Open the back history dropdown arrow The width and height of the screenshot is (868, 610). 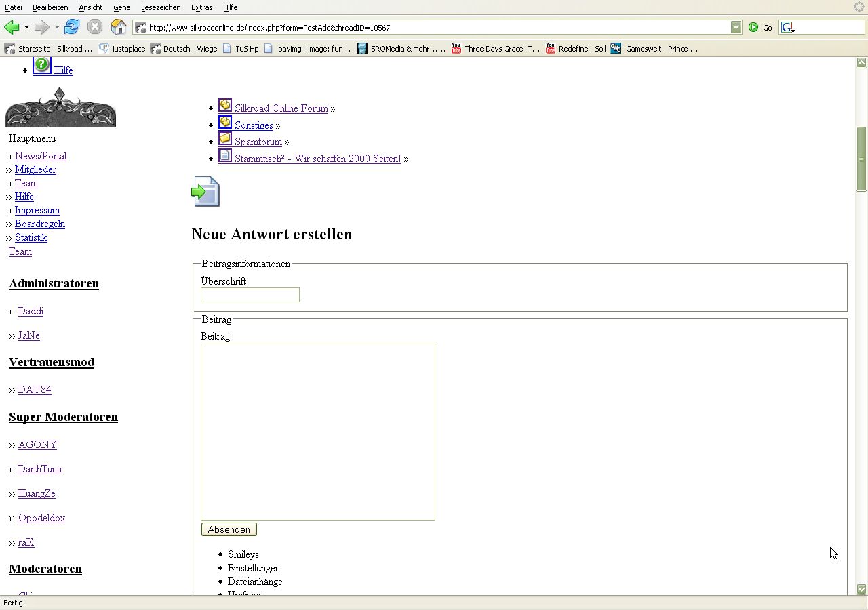(x=26, y=28)
